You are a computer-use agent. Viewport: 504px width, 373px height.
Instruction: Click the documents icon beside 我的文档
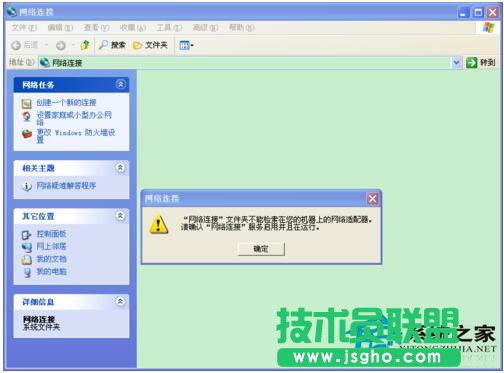(x=27, y=260)
